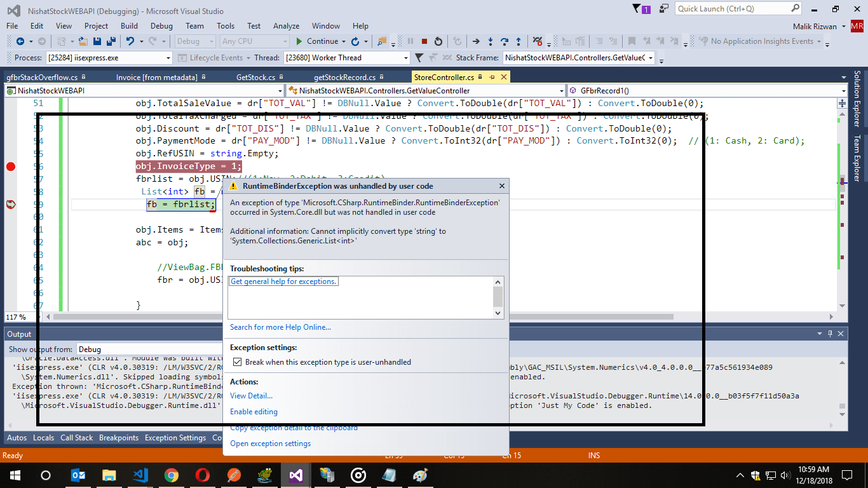
Task: Open the File menu
Action: point(12,26)
